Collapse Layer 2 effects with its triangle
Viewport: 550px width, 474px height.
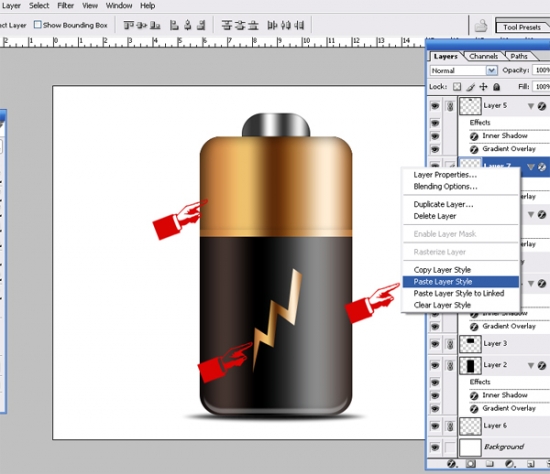(531, 366)
